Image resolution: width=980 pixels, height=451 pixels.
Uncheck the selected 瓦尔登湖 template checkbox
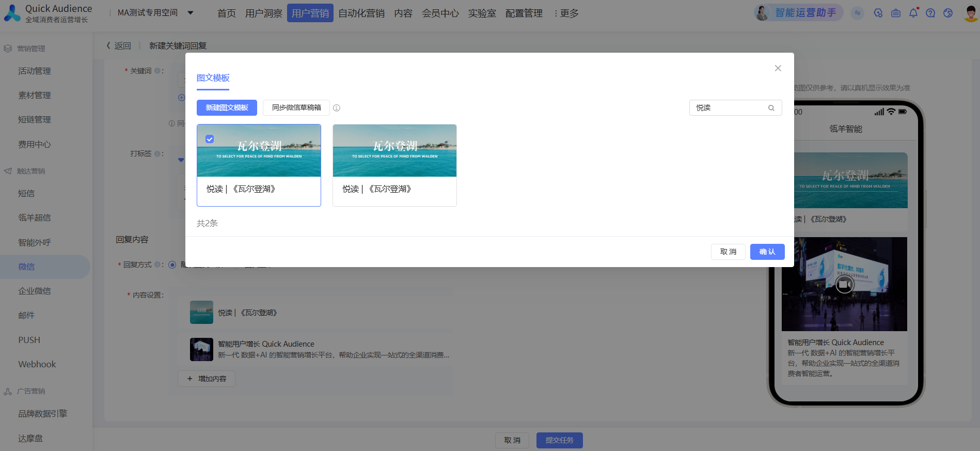(x=210, y=139)
